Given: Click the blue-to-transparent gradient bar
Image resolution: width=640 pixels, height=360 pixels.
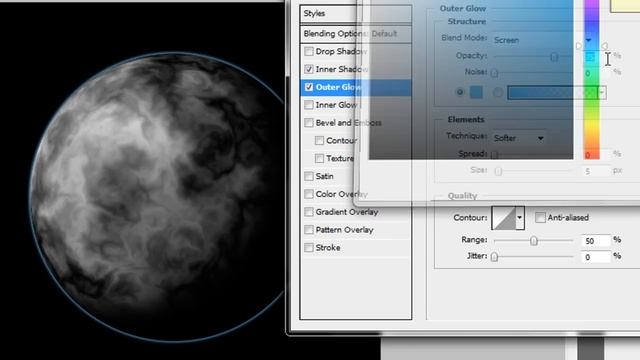Looking at the screenshot, I should pos(553,93).
